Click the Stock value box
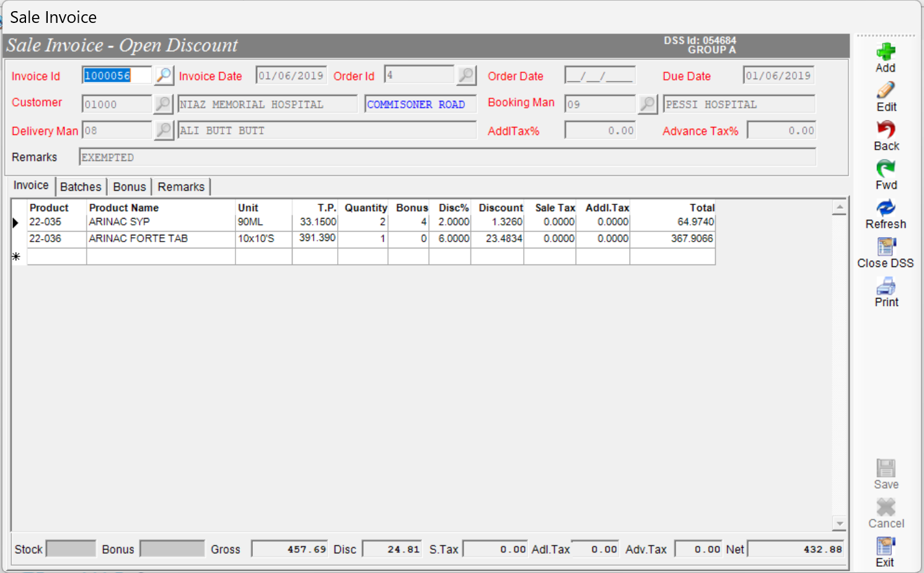Screen dimensions: 924x573 click(71, 549)
